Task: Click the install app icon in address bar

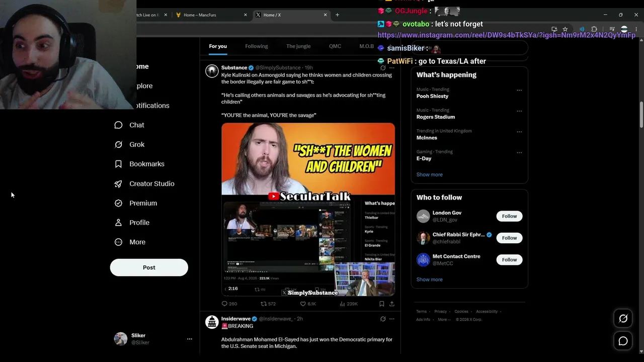Action: click(x=554, y=29)
